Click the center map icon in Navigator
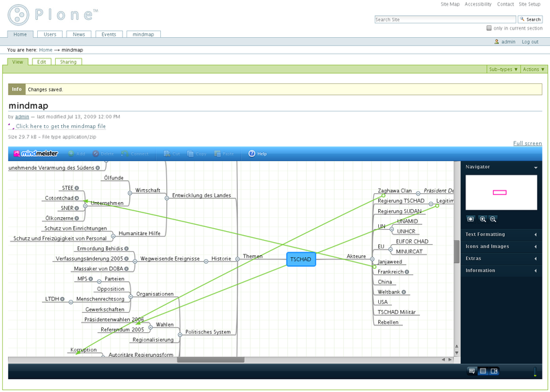 tap(471, 219)
